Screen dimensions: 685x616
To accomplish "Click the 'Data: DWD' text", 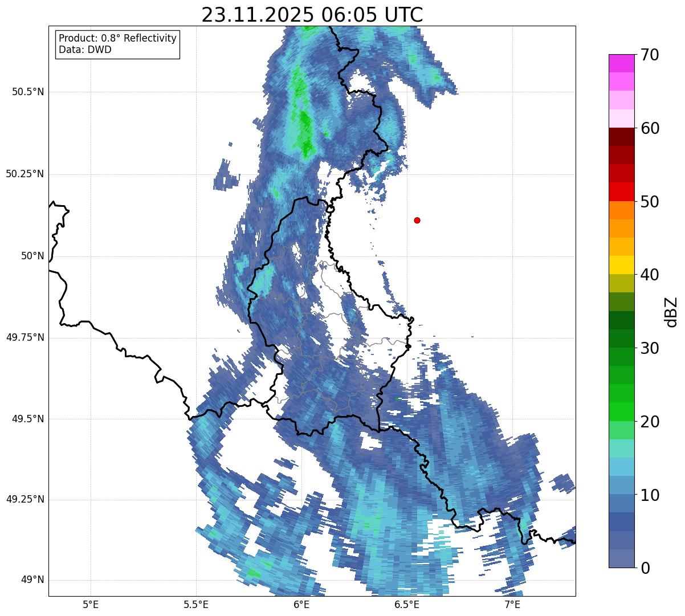I will point(85,50).
